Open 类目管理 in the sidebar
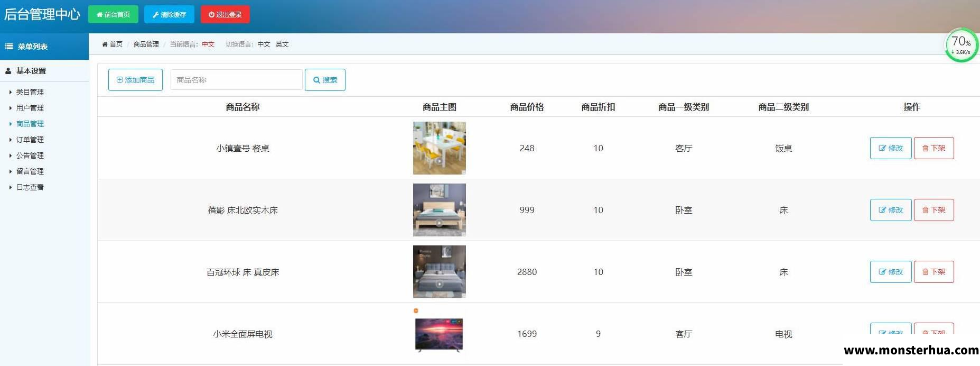This screenshot has width=980, height=366. point(30,92)
